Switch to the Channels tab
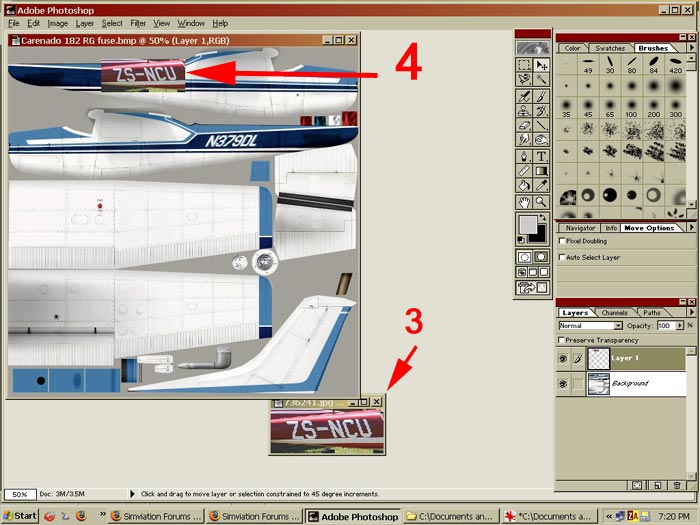Screen dimensions: 700x525 (614, 313)
